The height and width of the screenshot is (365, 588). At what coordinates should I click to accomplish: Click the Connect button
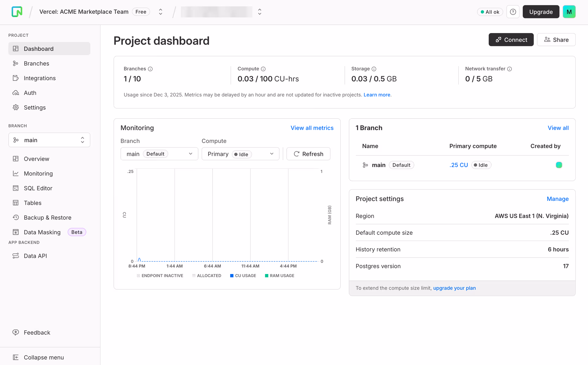coord(511,40)
